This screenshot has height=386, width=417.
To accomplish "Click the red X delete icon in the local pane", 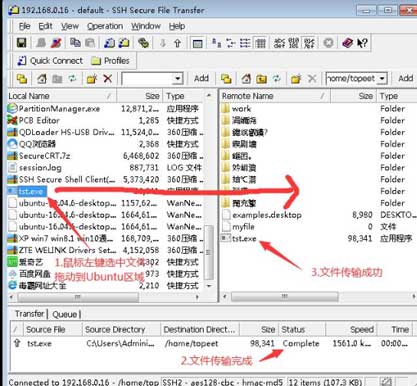I will point(107,79).
